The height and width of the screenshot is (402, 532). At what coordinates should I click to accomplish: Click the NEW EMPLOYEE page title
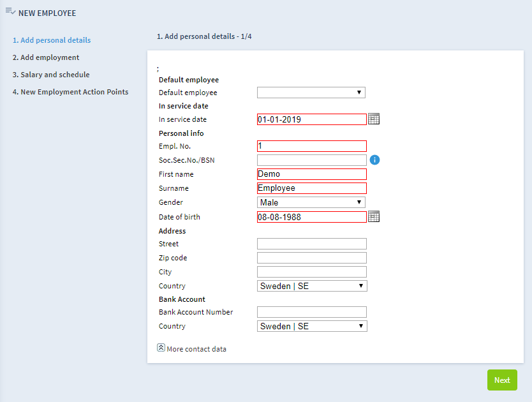click(47, 13)
